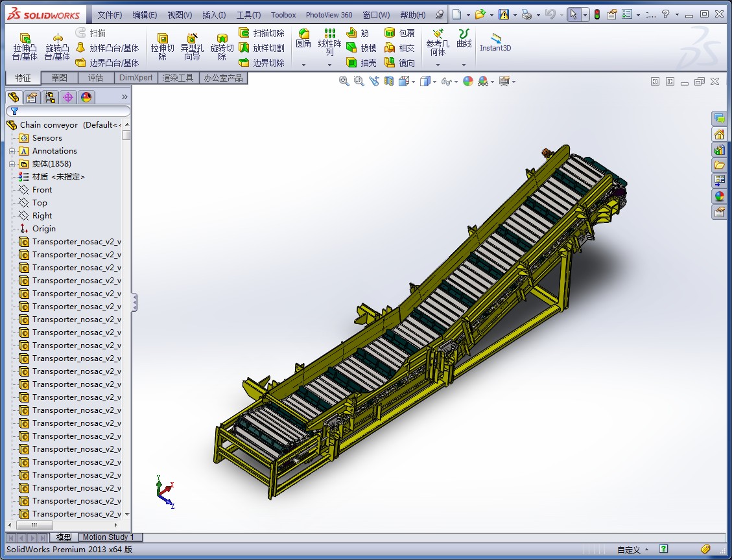This screenshot has width=732, height=560.
Task: Switch to the DimXpert tab
Action: coord(136,78)
